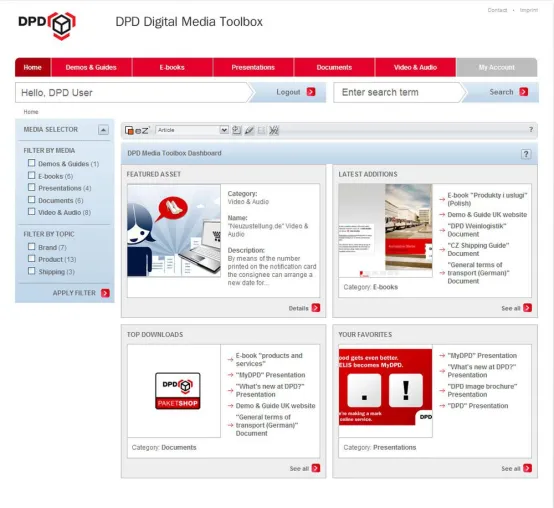Open Demo & Guide UK website in Latest Additions
The width and height of the screenshot is (554, 508).
(x=487, y=214)
